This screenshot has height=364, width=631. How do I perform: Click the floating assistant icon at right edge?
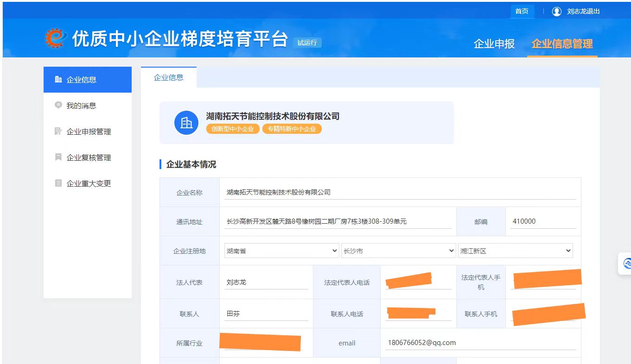pos(627,264)
